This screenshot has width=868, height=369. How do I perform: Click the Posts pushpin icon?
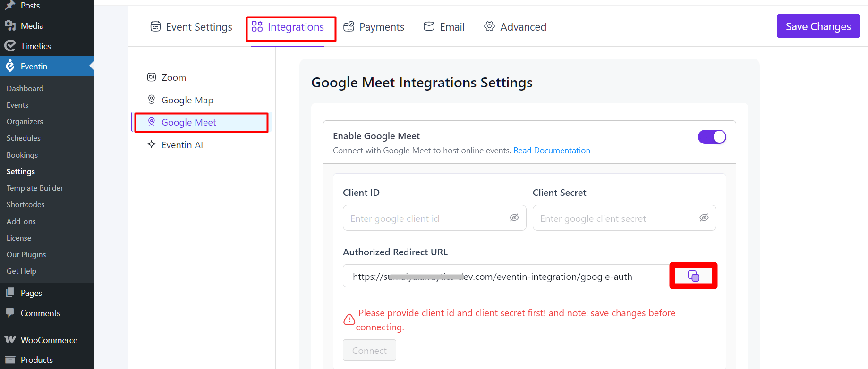pos(10,5)
